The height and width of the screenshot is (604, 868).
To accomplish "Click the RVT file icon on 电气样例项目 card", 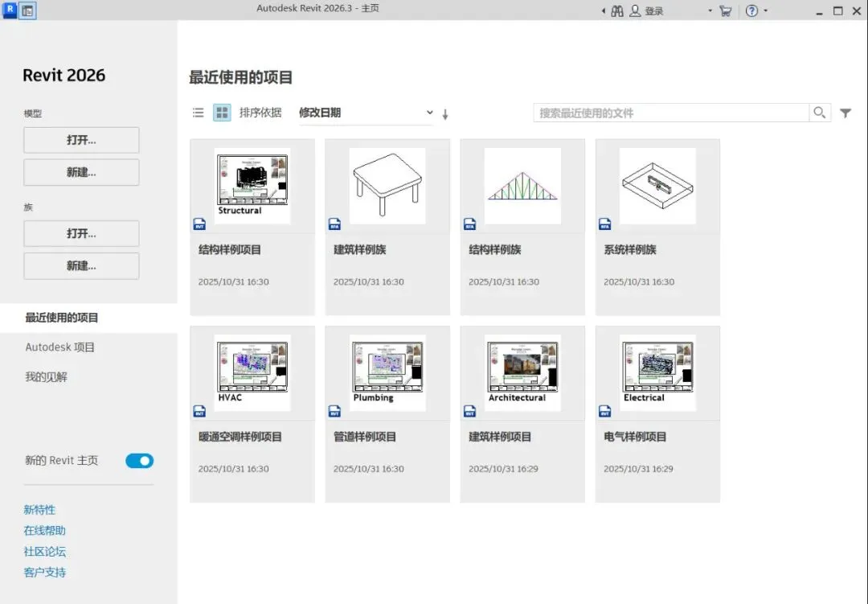I will click(x=604, y=411).
